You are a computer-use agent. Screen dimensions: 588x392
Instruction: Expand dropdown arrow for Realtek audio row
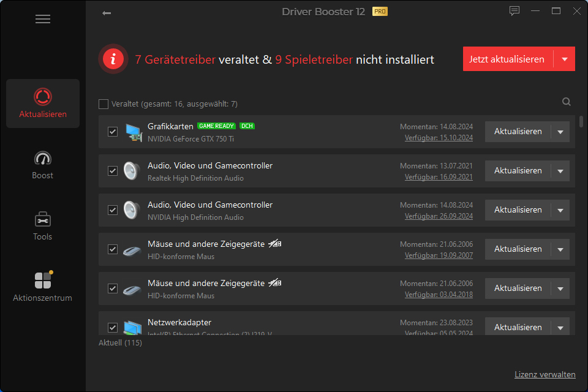click(560, 171)
